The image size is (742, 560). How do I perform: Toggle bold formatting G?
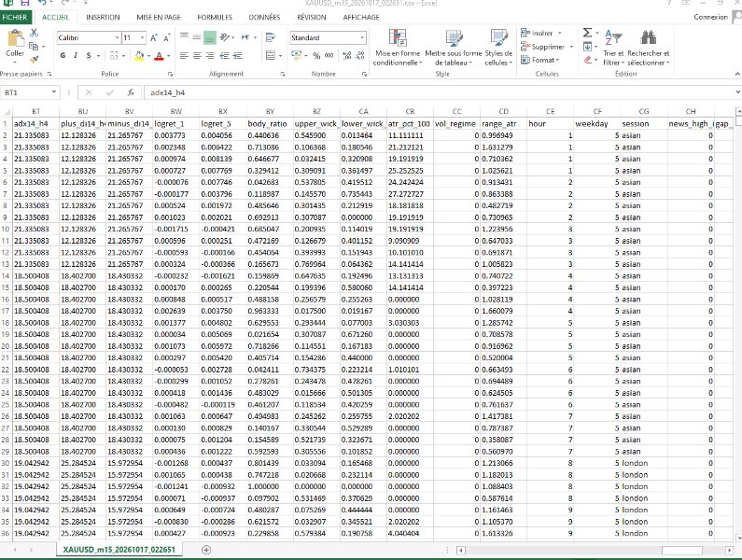click(x=63, y=56)
